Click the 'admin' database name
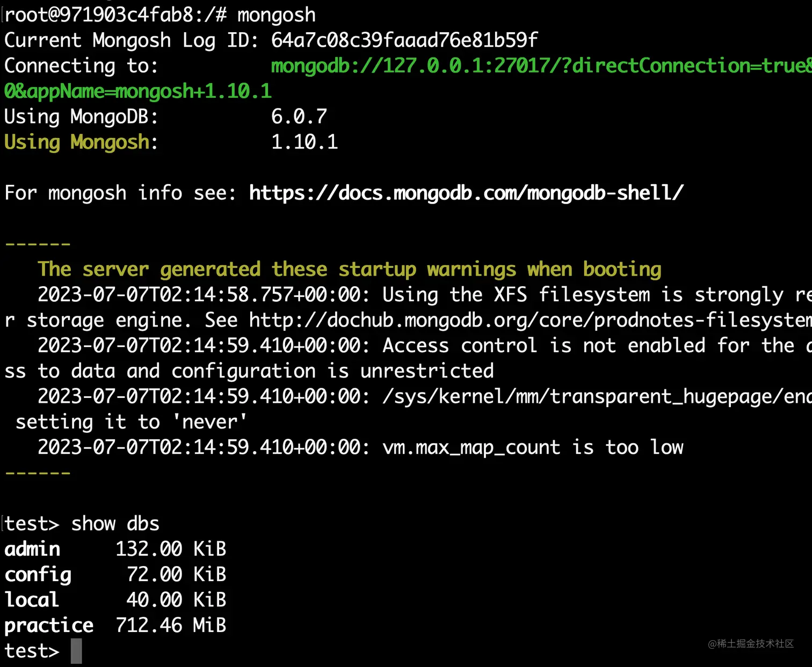This screenshot has height=667, width=812. tap(32, 549)
